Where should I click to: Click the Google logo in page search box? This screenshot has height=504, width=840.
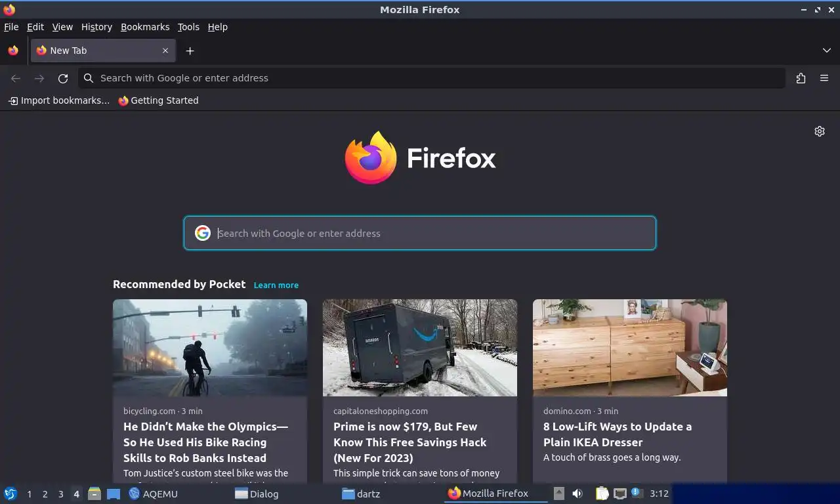[203, 233]
